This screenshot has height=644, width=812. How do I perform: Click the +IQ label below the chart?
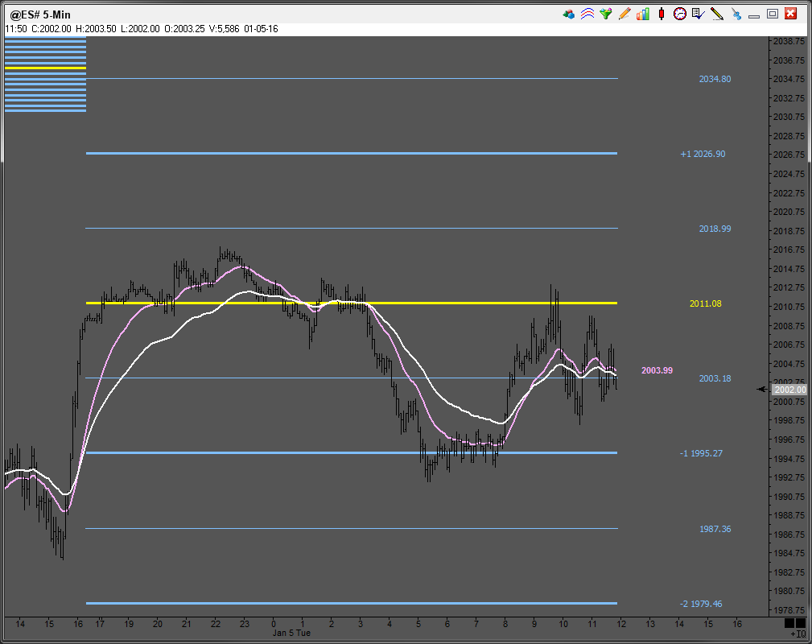[798, 634]
